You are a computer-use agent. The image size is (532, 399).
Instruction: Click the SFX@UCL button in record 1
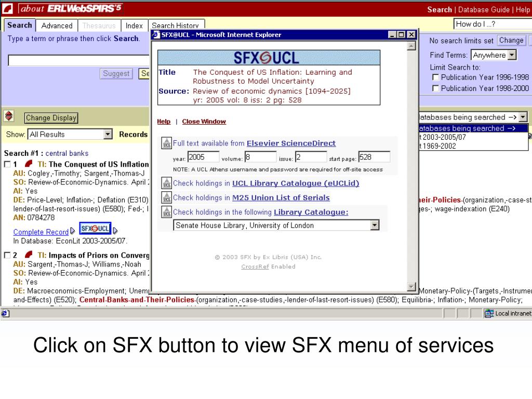click(x=95, y=229)
